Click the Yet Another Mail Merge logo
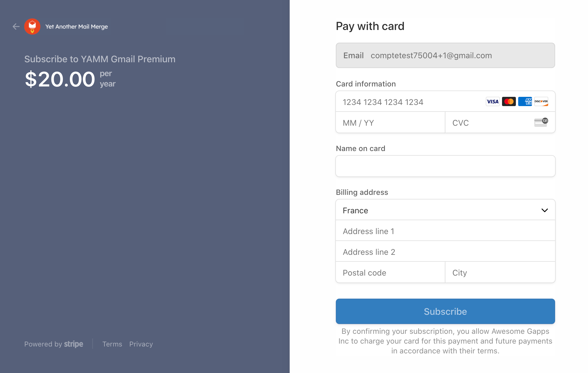The image size is (588, 373). (x=32, y=27)
